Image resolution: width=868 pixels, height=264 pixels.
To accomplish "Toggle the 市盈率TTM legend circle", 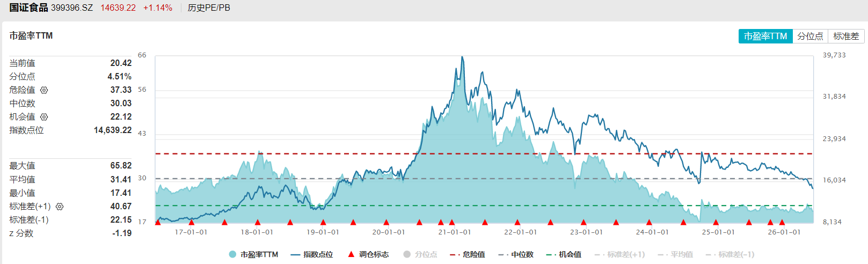I will click(x=253, y=254).
